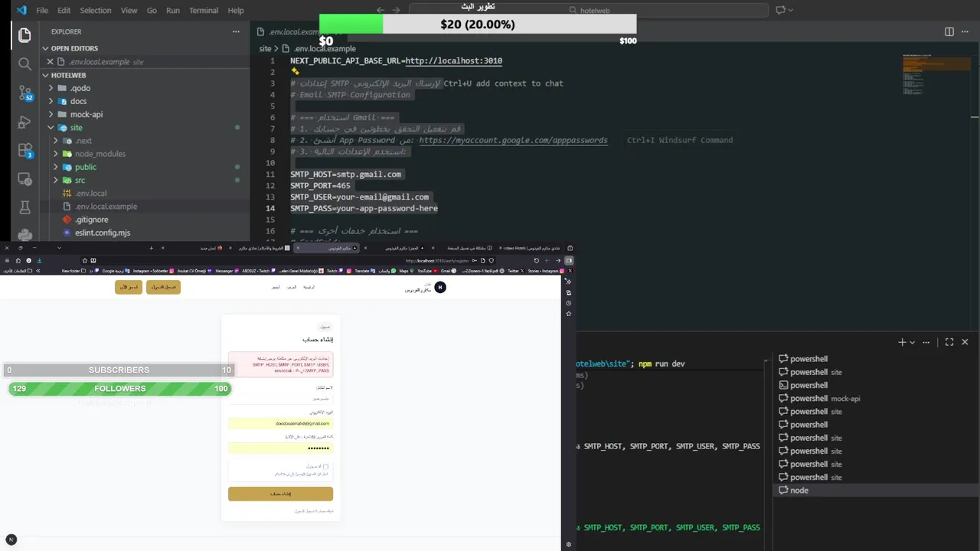This screenshot has width=980, height=551.
Task: Open the Remote Explorer view icon
Action: pyautogui.click(x=24, y=179)
